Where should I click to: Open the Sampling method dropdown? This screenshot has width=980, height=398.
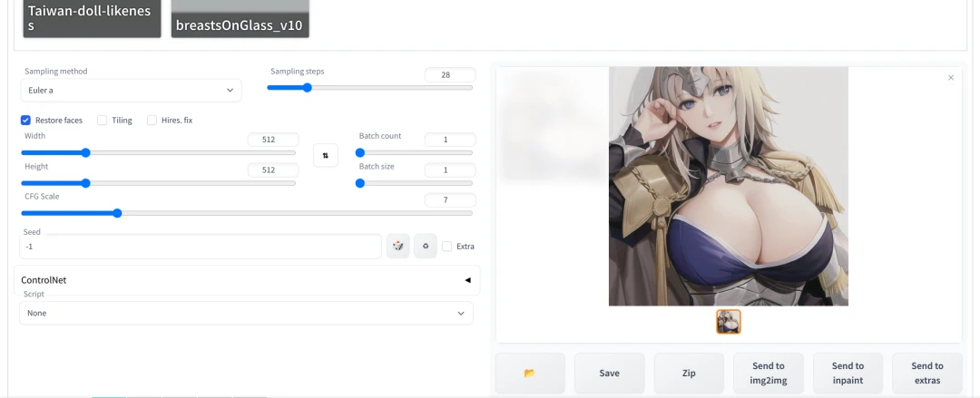(x=131, y=91)
